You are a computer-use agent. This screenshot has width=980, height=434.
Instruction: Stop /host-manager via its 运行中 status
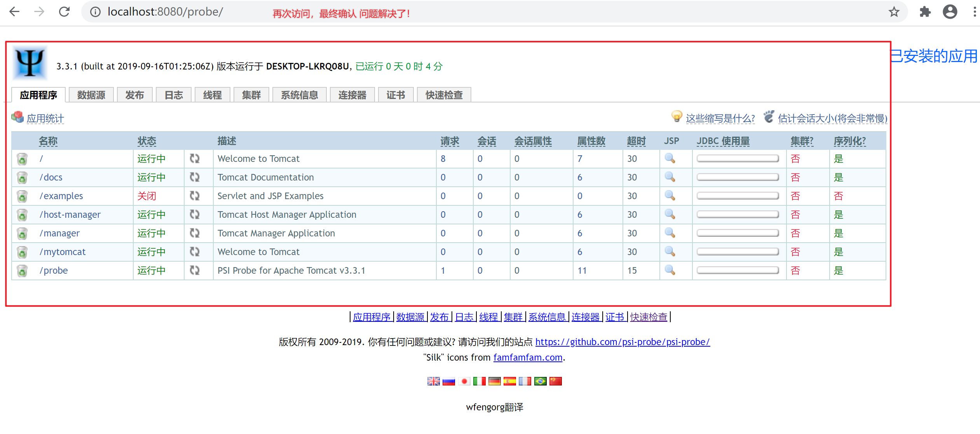click(152, 215)
